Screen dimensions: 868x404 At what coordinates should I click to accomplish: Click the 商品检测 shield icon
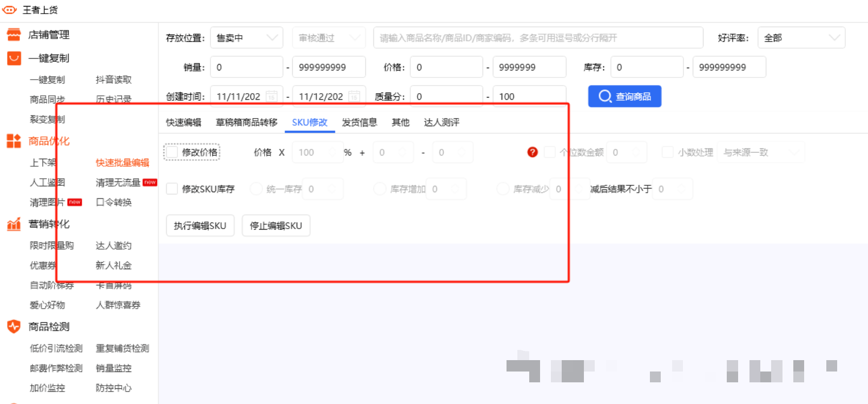point(14,327)
